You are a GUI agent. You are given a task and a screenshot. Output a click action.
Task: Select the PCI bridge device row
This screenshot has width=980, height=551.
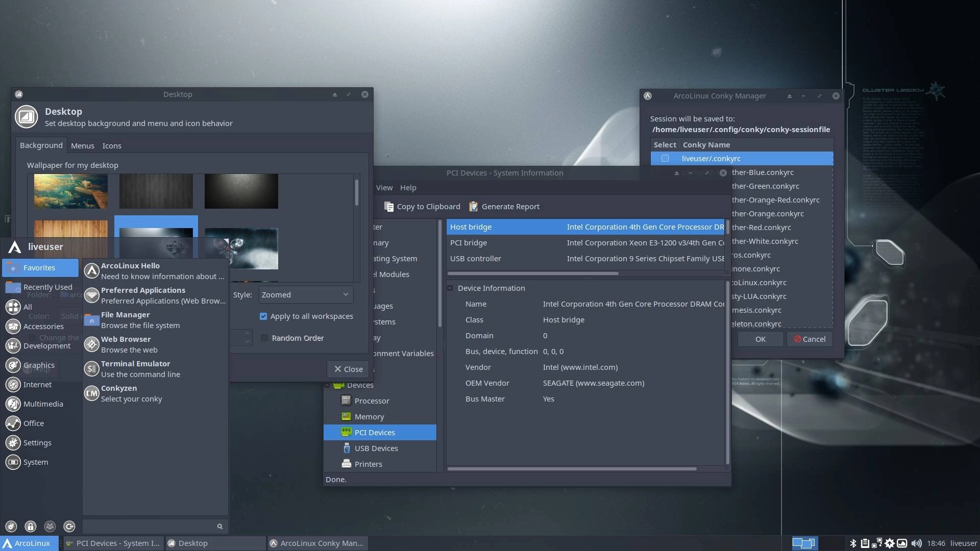585,243
